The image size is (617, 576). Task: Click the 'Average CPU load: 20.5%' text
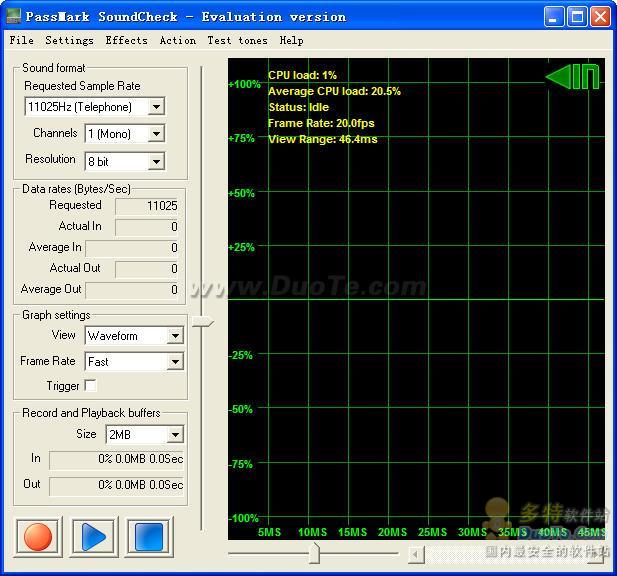pyautogui.click(x=334, y=91)
